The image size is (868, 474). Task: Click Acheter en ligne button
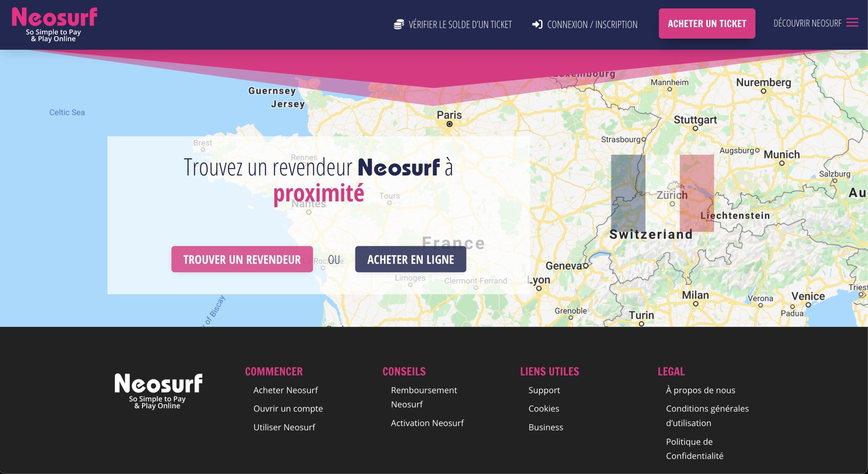tap(411, 259)
